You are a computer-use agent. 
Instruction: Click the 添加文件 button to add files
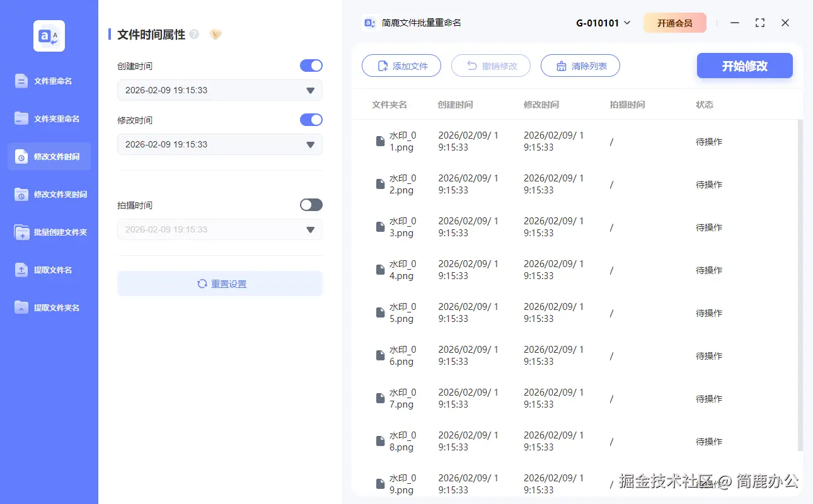pos(401,66)
